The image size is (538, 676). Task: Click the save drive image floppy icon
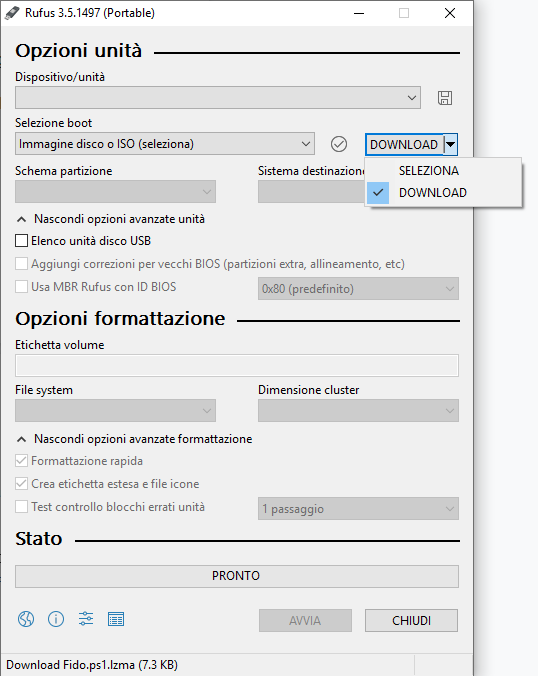click(445, 98)
